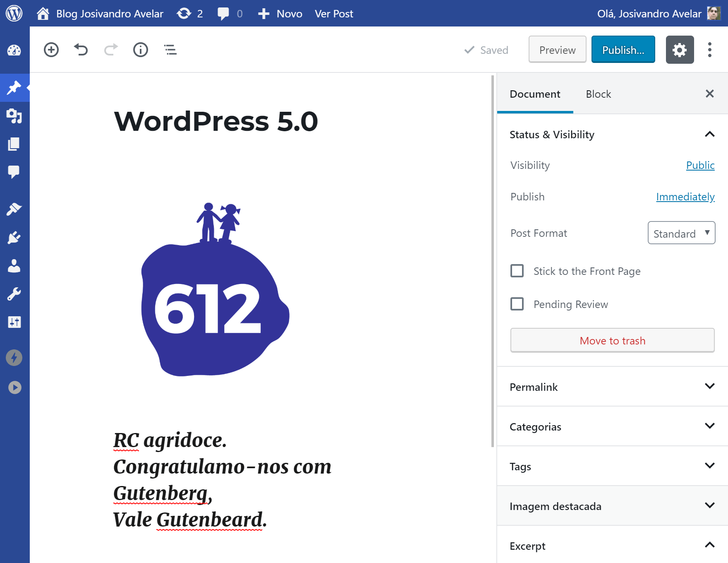Viewport: 728px width, 563px height.
Task: Click the user avatar thumbnail
Action: click(x=714, y=13)
